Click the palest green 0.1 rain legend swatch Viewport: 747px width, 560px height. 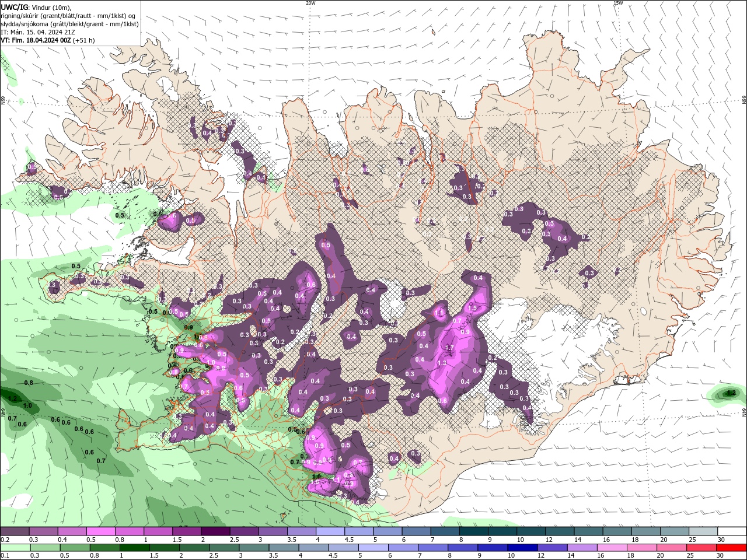[x=16, y=548]
